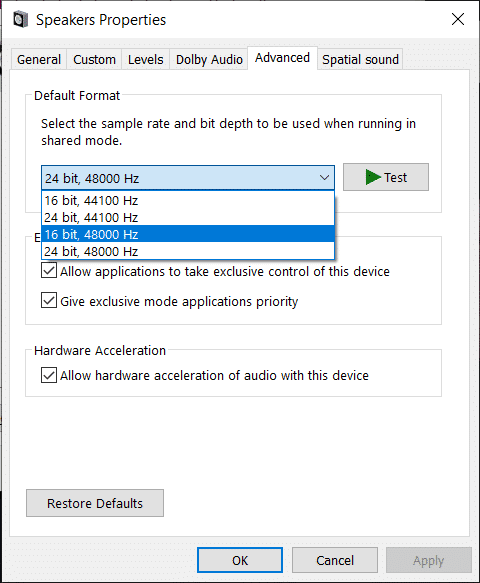This screenshot has width=480, height=583.
Task: Collapse the Default Format dropdown arrow
Action: (x=324, y=178)
